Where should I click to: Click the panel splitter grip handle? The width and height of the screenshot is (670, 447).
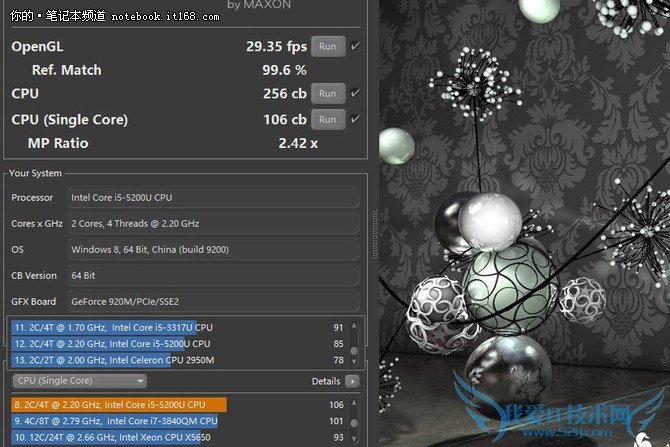click(375, 235)
